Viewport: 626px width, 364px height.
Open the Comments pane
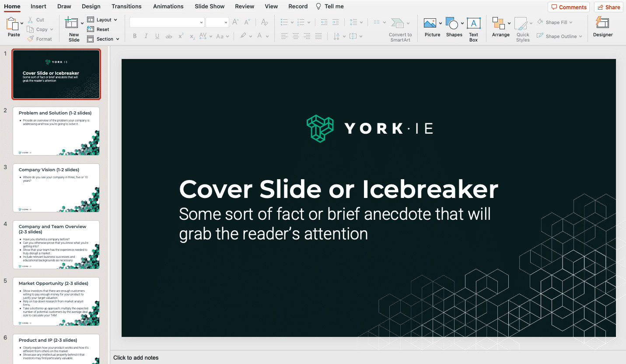pos(568,7)
